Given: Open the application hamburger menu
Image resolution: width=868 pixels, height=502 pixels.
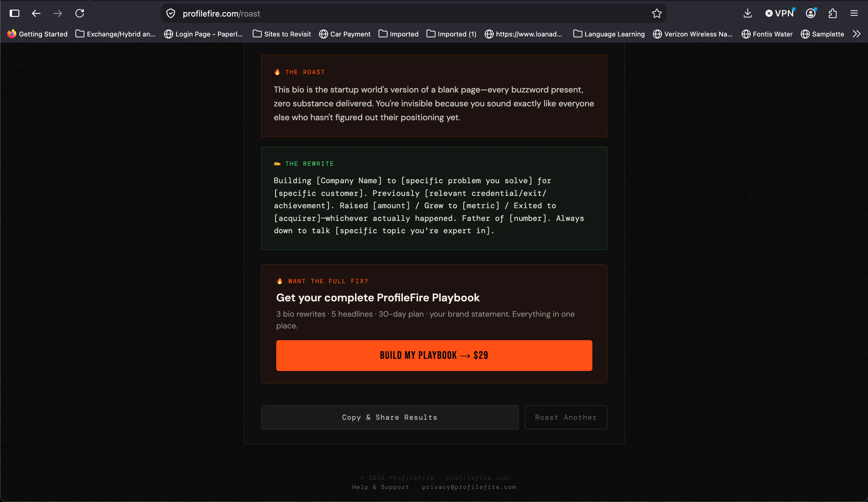Looking at the screenshot, I should (854, 14).
